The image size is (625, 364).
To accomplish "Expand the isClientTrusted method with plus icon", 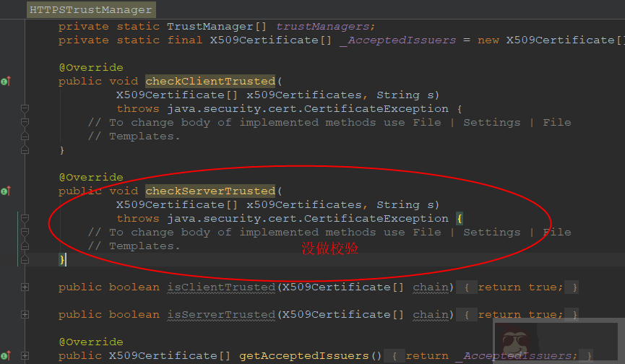I will tap(25, 287).
